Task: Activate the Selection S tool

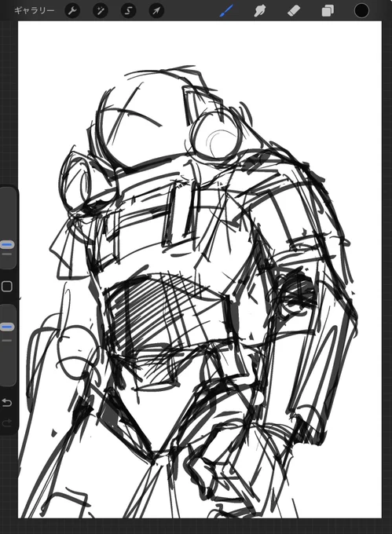Action: click(x=128, y=11)
